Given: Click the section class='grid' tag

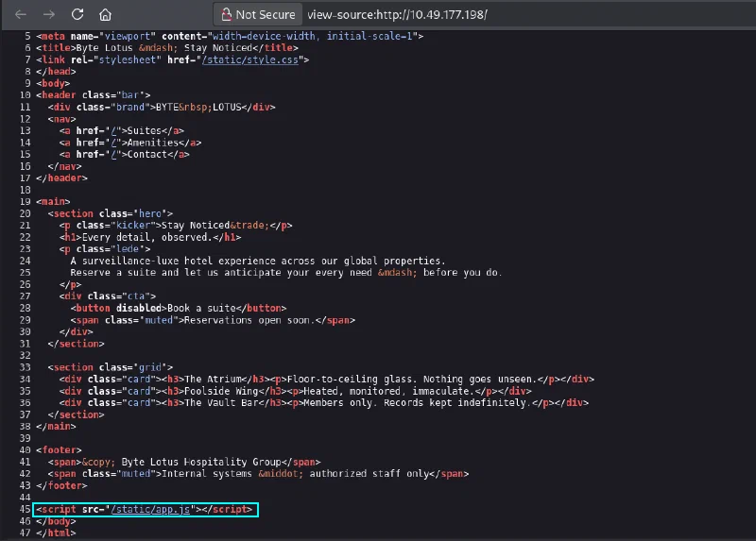Looking at the screenshot, I should pos(110,367).
